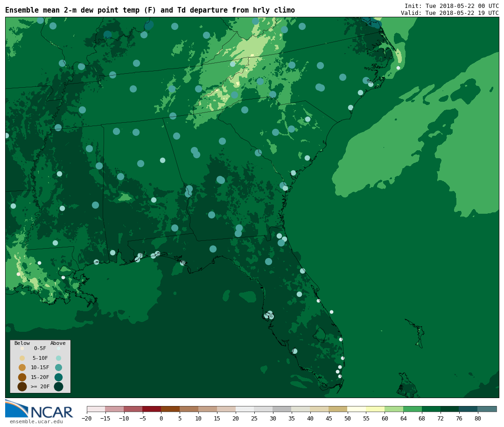
Task: Click the light teal '5-10F' above circle
Action: click(58, 358)
